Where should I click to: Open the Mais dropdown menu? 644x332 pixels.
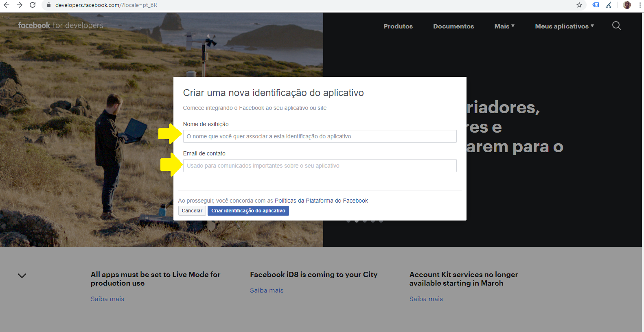click(x=504, y=26)
